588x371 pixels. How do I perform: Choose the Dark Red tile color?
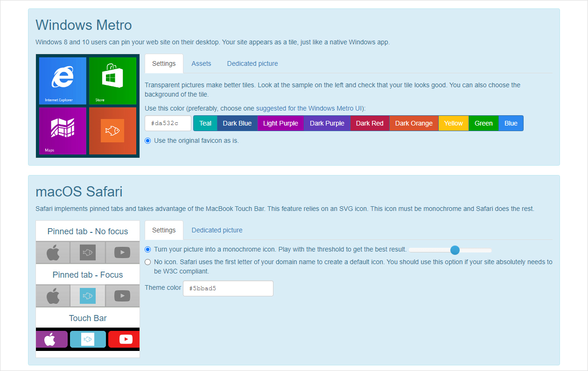tap(370, 123)
